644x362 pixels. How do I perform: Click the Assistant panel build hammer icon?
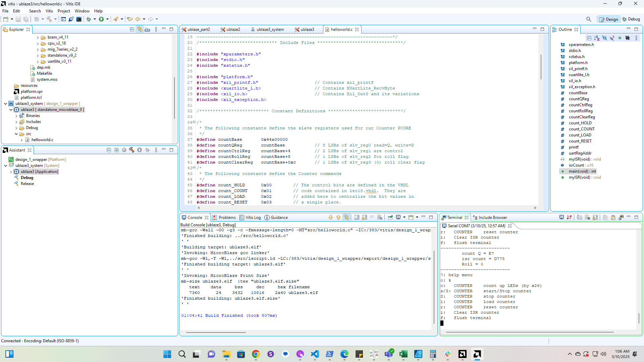[x=131, y=150]
